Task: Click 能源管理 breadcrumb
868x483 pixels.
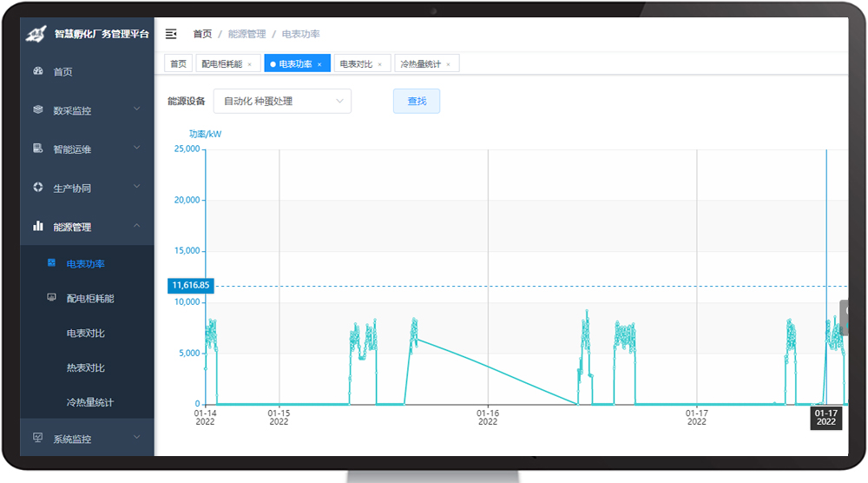Action: click(x=247, y=34)
